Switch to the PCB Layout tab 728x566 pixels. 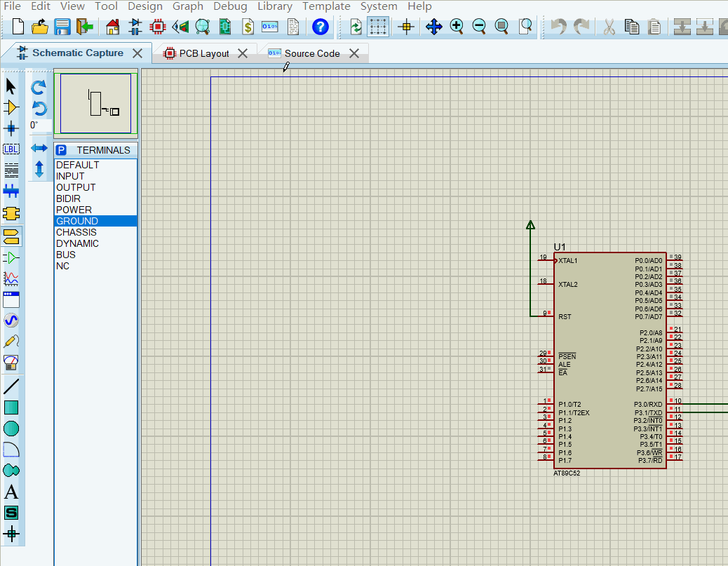point(203,53)
